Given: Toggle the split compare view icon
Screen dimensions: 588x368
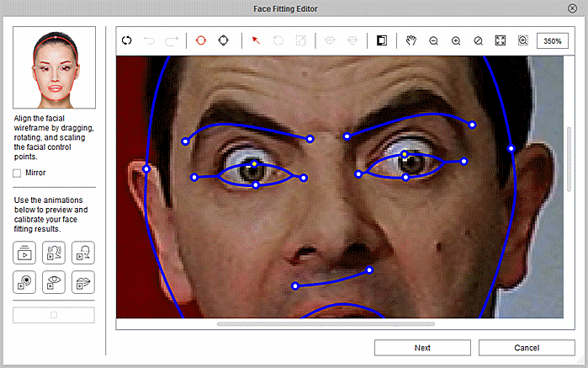Looking at the screenshot, I should (381, 40).
